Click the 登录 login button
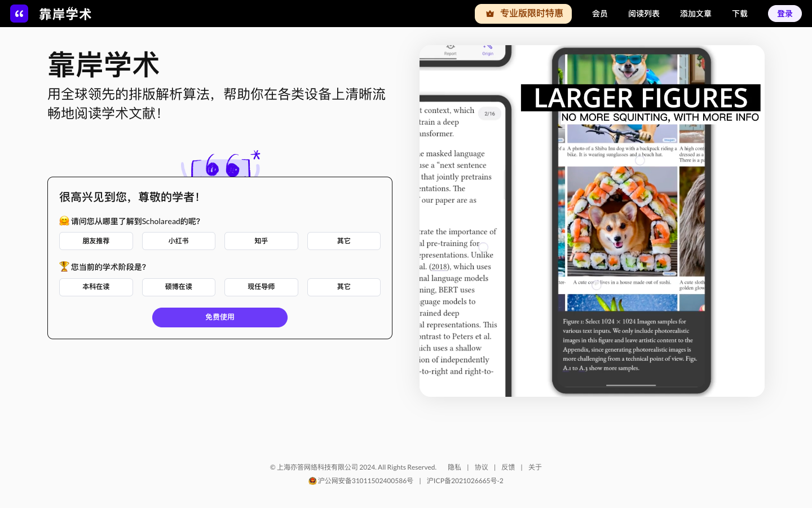The image size is (812, 508). click(x=785, y=14)
